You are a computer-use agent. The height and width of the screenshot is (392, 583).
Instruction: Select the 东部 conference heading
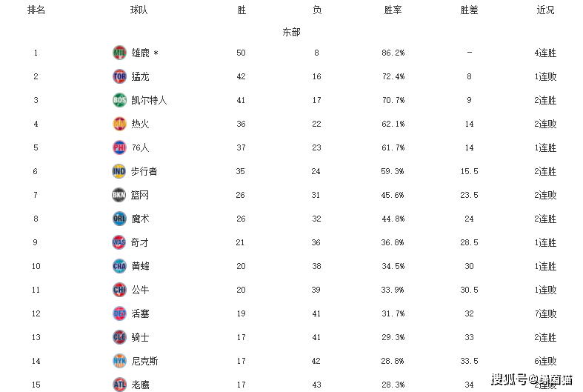pyautogui.click(x=292, y=32)
